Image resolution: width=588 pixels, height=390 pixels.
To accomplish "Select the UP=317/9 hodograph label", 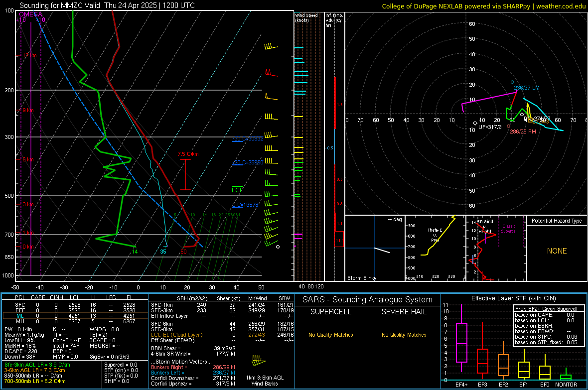I will pyautogui.click(x=490, y=127).
